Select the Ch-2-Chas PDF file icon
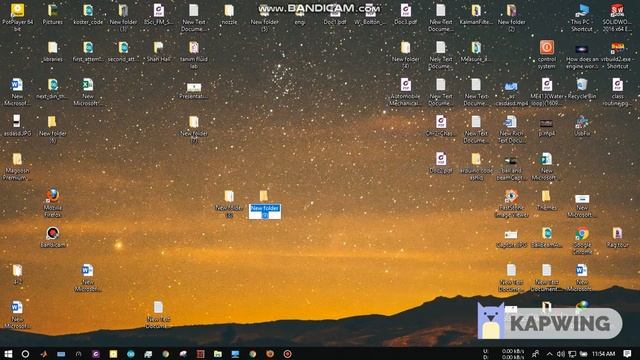This screenshot has width=640, height=360. coord(440,126)
